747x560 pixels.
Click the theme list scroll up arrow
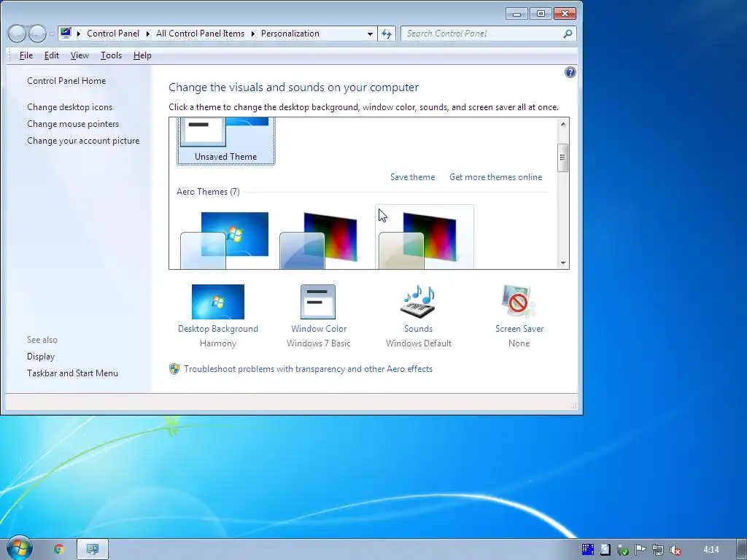(x=562, y=124)
